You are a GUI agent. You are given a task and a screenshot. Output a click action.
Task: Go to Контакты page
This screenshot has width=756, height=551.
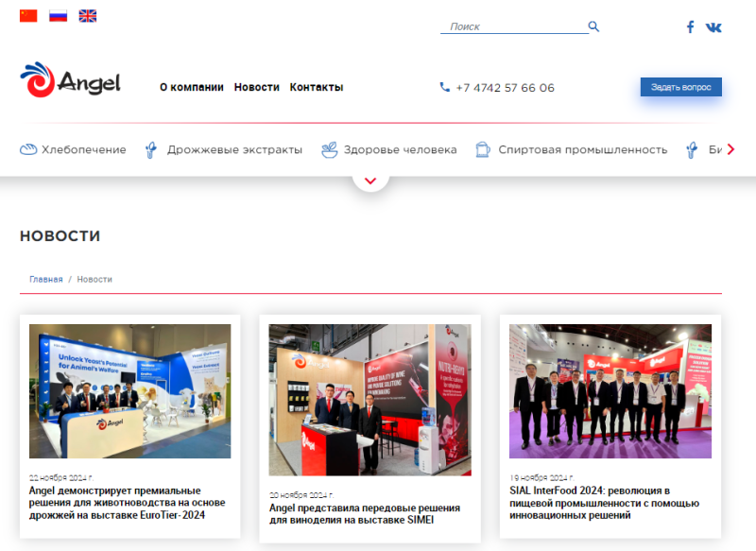pos(316,87)
